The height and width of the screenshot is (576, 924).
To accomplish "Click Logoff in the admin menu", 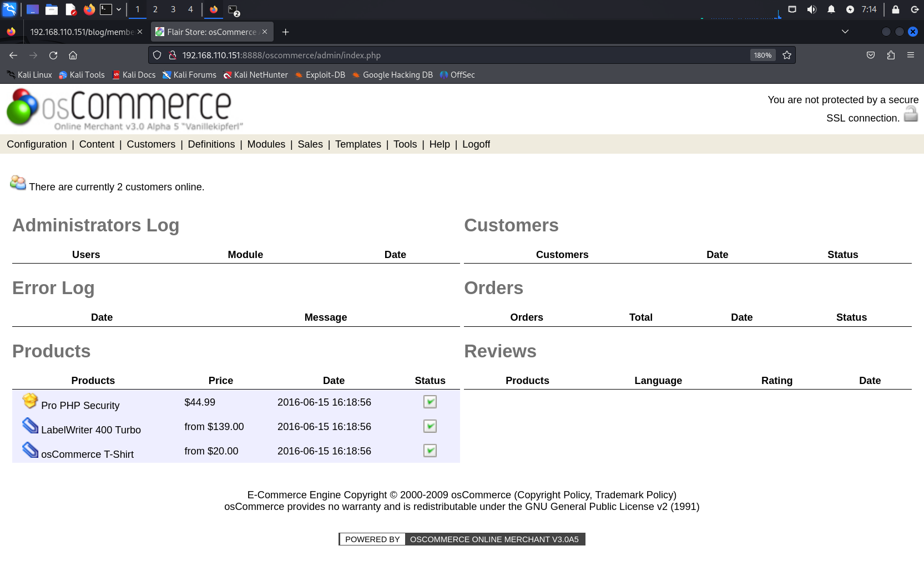I will tap(476, 144).
